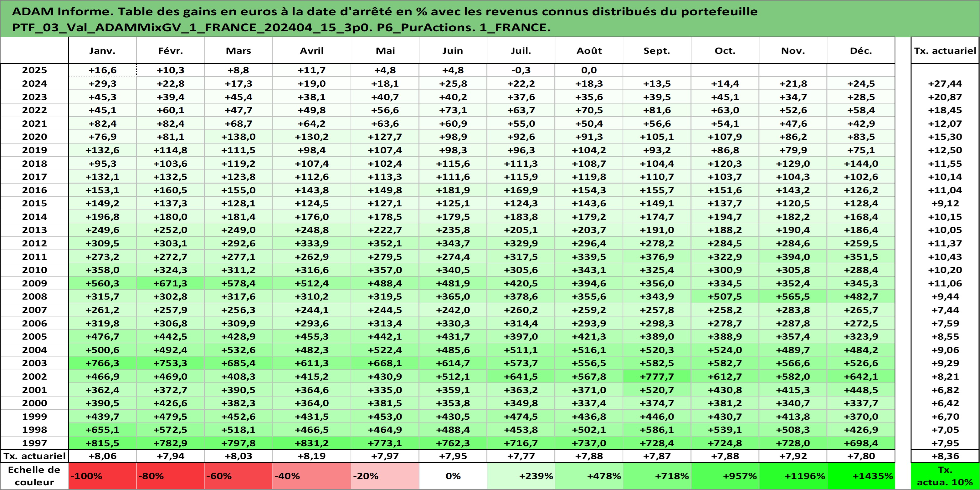Click the '+138,0' cell for Mars 2020
980x490 pixels.
click(239, 137)
